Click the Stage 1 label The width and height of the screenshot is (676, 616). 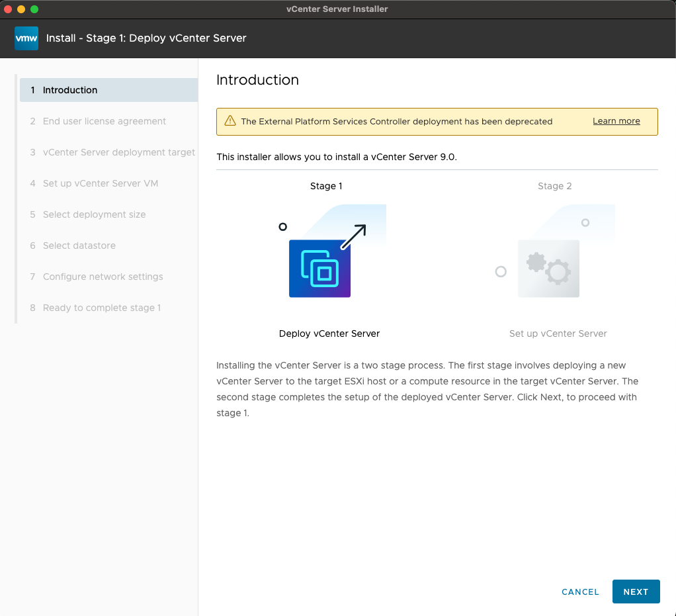(x=326, y=186)
